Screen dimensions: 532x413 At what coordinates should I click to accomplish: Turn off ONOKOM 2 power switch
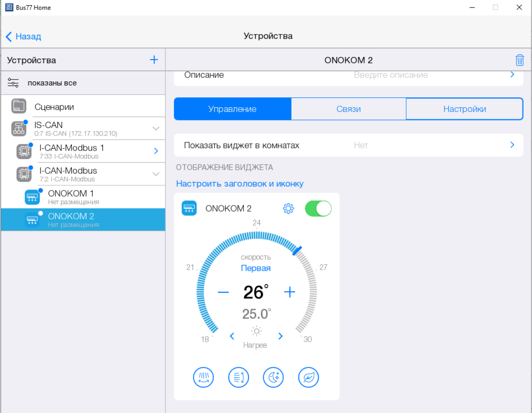(318, 208)
